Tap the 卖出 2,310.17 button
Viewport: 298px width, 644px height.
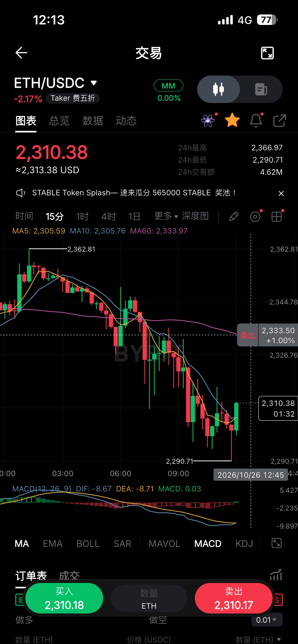(x=234, y=598)
